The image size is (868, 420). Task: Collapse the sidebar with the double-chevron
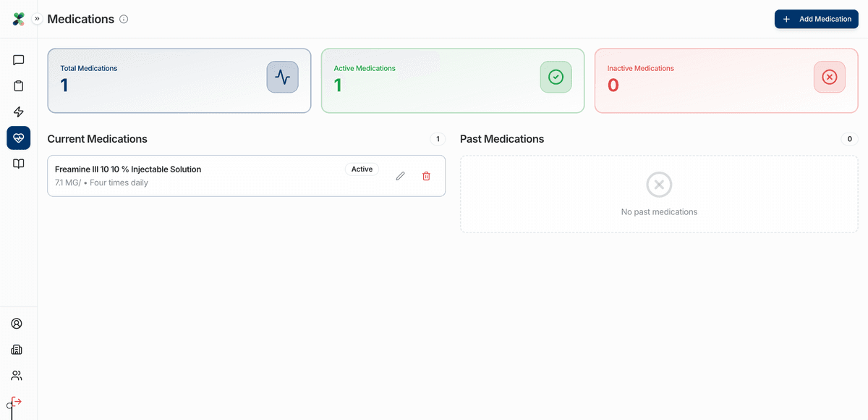tap(37, 19)
